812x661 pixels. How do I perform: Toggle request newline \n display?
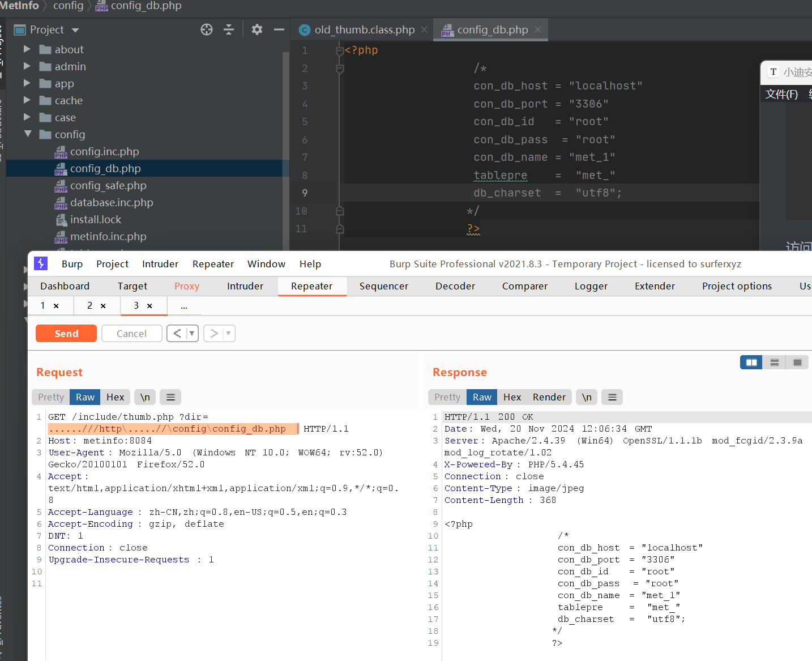pos(145,397)
